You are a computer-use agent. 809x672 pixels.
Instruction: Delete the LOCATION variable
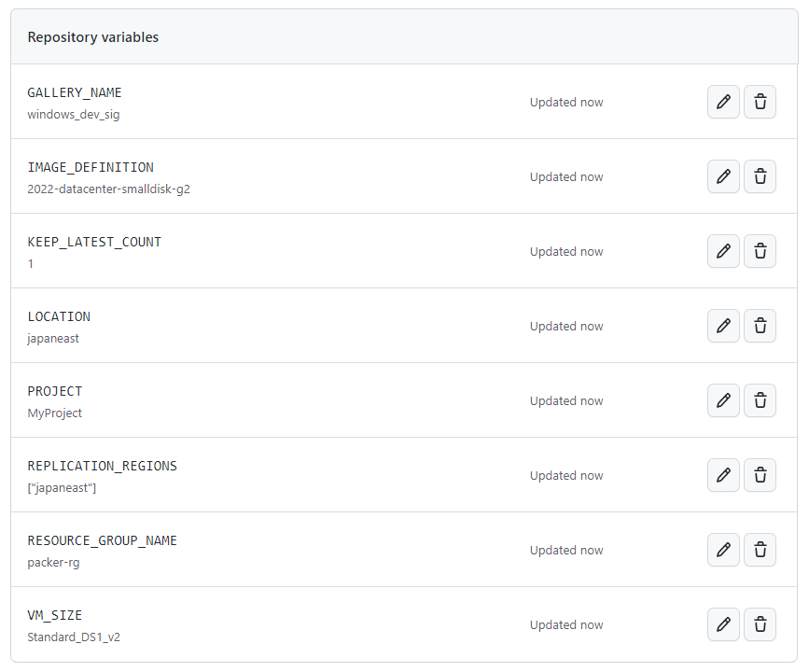point(760,326)
